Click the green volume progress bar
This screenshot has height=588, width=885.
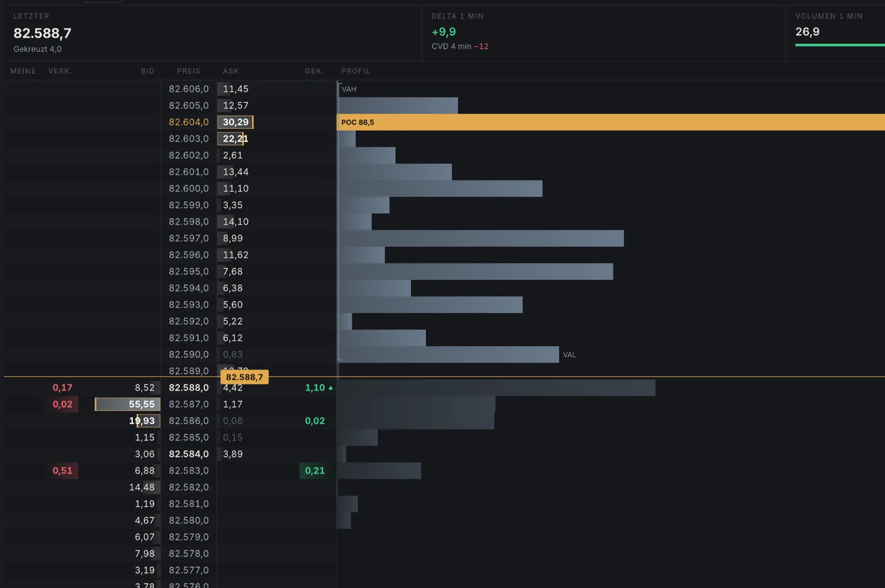tap(840, 45)
